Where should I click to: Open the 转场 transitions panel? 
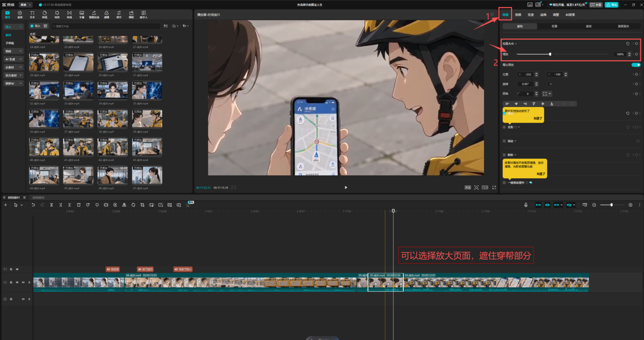click(69, 14)
